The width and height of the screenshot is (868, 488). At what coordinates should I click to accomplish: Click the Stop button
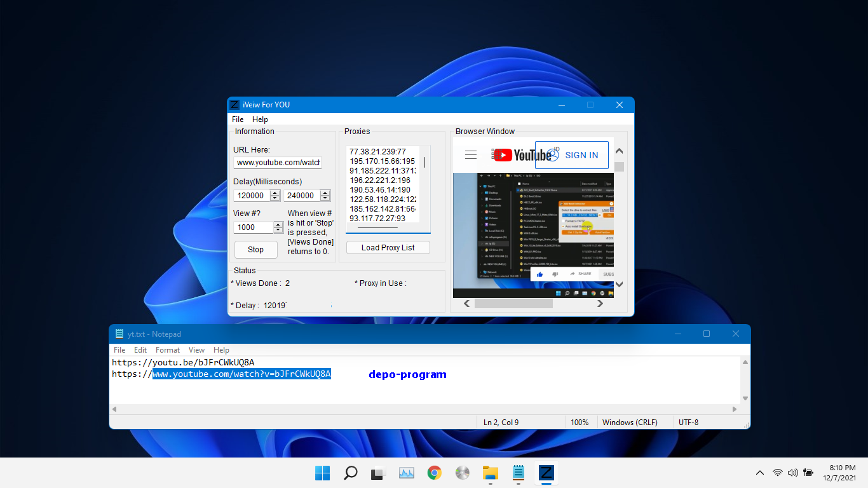pyautogui.click(x=256, y=250)
